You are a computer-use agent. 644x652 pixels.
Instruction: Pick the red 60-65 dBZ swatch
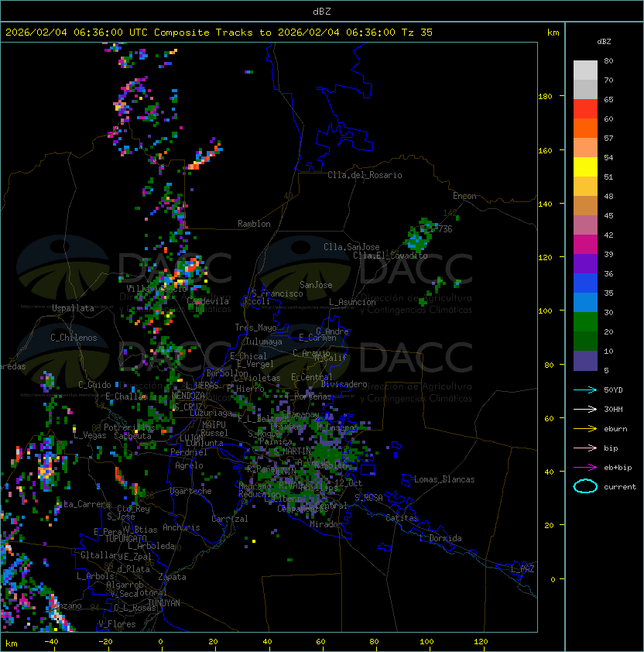coord(585,109)
